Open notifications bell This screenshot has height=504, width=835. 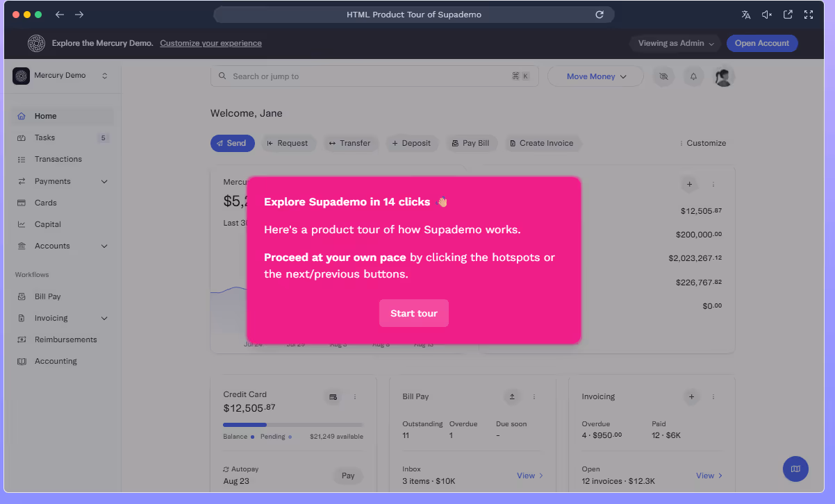(693, 76)
